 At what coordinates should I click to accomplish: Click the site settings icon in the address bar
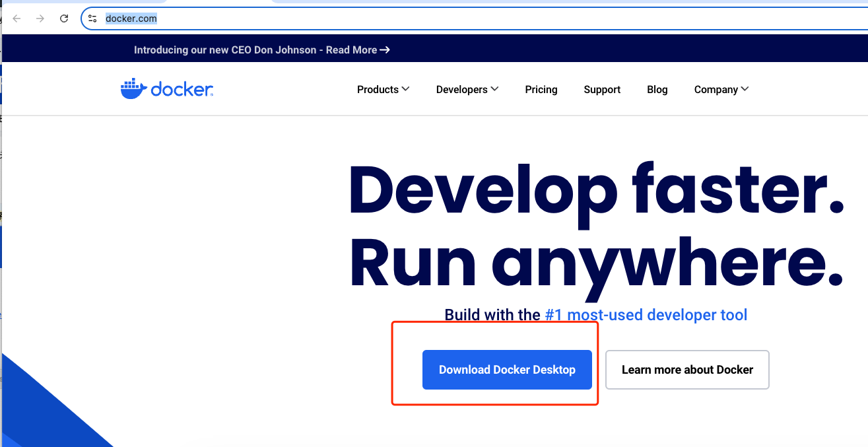[x=92, y=18]
